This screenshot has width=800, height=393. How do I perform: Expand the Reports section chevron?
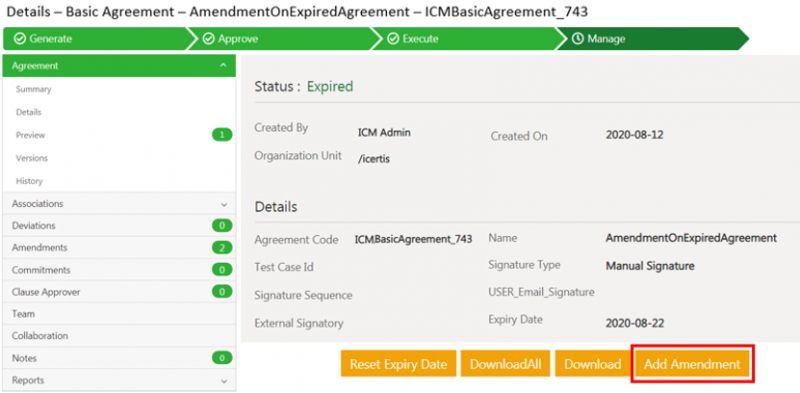[x=223, y=381]
